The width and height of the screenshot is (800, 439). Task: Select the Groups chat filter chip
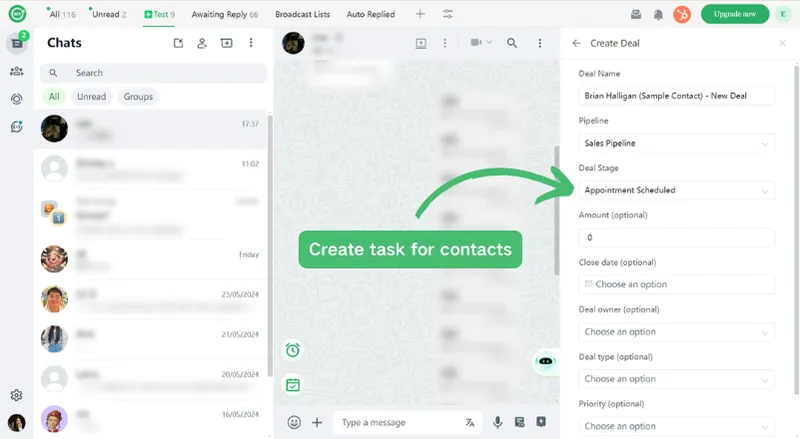point(139,97)
